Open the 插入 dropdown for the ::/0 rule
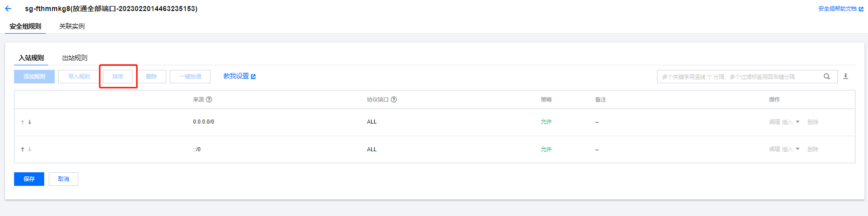 click(x=790, y=149)
